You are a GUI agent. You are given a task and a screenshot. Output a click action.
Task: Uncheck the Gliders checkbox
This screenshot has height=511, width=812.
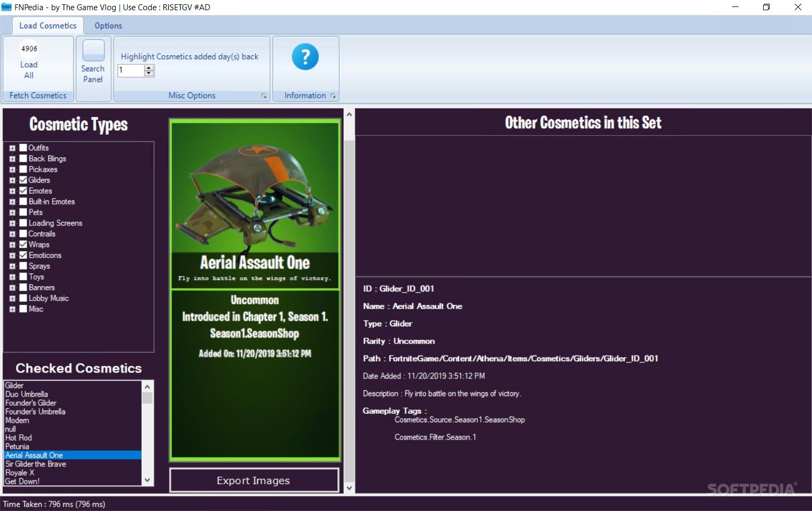tap(23, 180)
